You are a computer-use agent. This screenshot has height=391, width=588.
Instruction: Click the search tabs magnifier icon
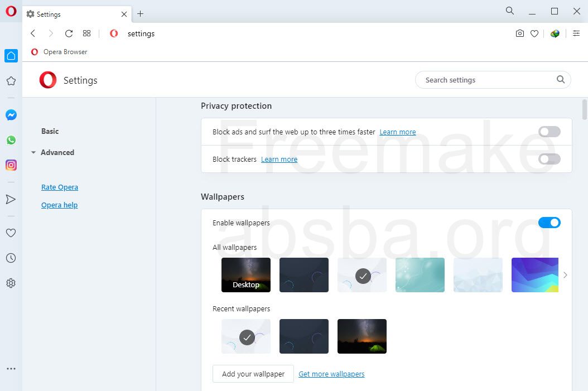coord(510,11)
